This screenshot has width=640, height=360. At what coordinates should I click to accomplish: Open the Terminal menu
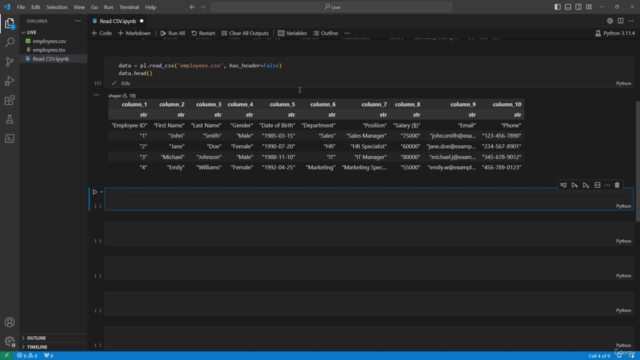[129, 7]
